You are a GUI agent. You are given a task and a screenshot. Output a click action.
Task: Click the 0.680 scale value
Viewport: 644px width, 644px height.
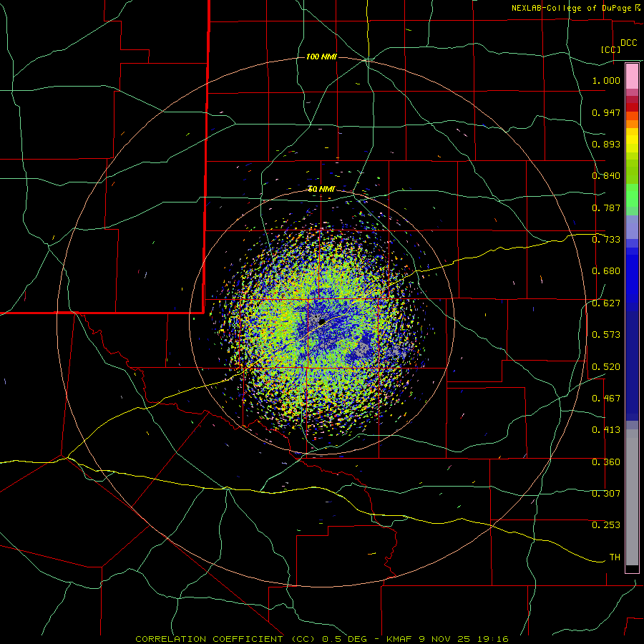click(x=606, y=271)
